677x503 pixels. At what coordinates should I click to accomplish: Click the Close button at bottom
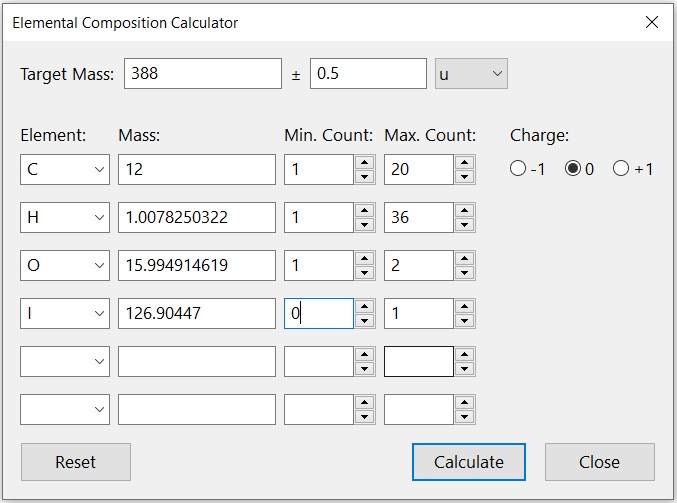(x=599, y=462)
